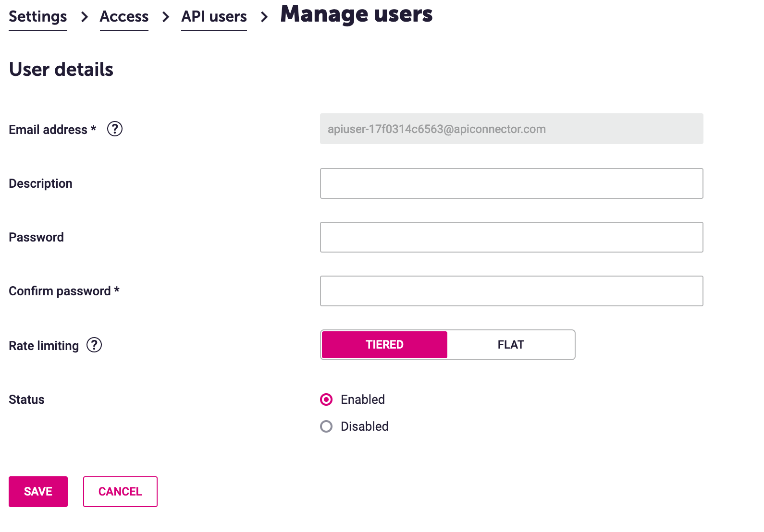Click the Manage users page title
The image size is (764, 532).
356,14
